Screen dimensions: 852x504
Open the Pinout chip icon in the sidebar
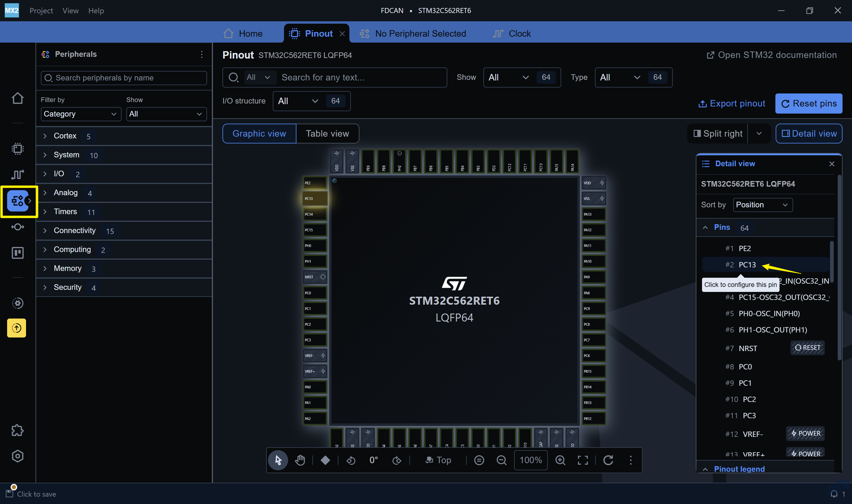coord(18,149)
